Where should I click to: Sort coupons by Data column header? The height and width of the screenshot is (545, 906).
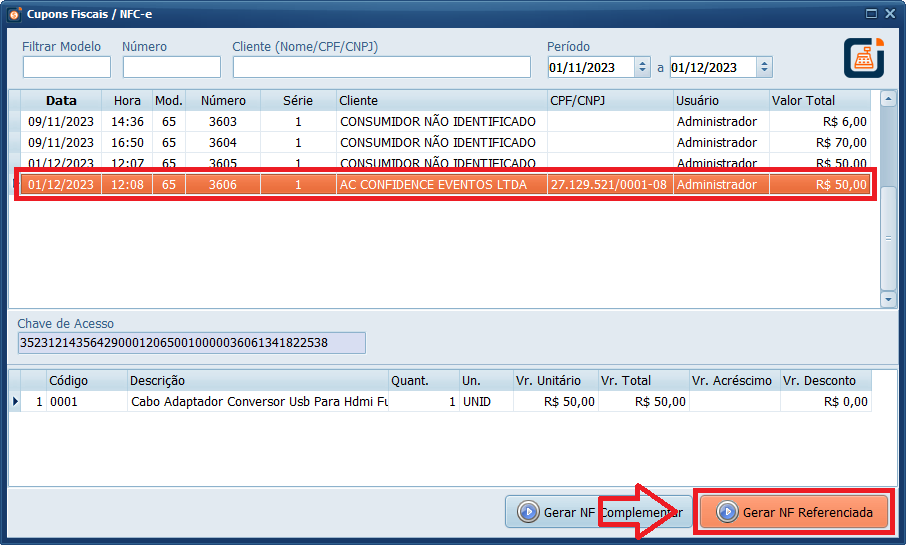61,101
